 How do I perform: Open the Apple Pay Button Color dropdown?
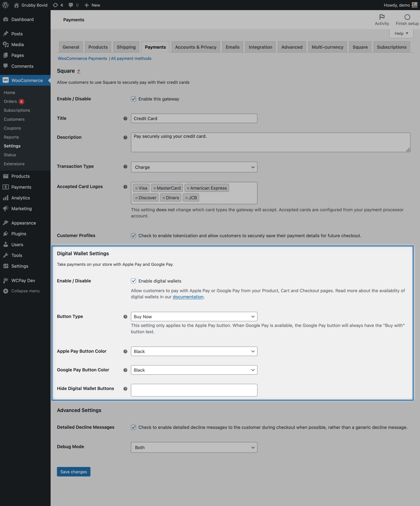(x=194, y=351)
